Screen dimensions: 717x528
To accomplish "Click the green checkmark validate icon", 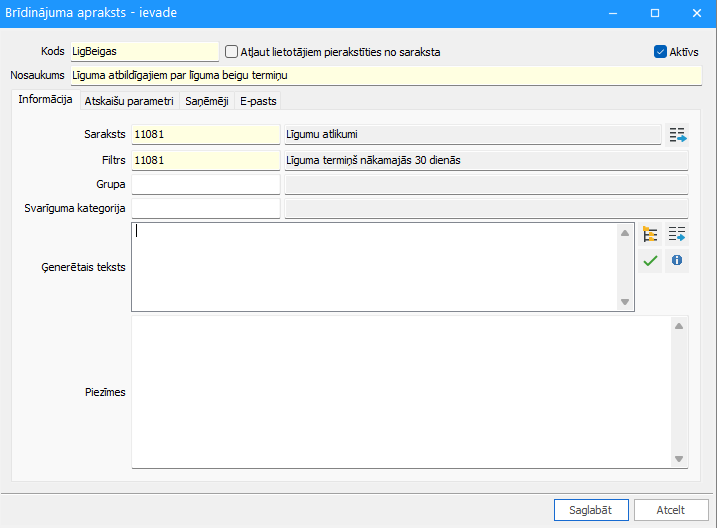I will coord(650,261).
